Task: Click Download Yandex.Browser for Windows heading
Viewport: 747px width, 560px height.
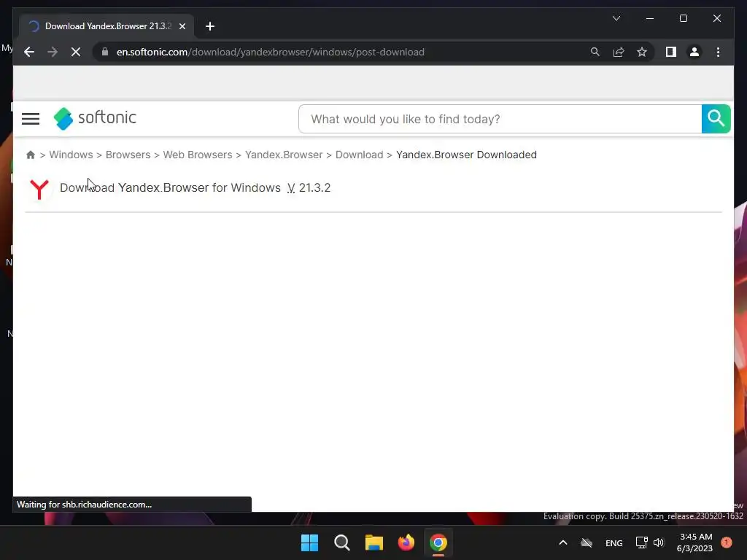Action: [x=170, y=187]
